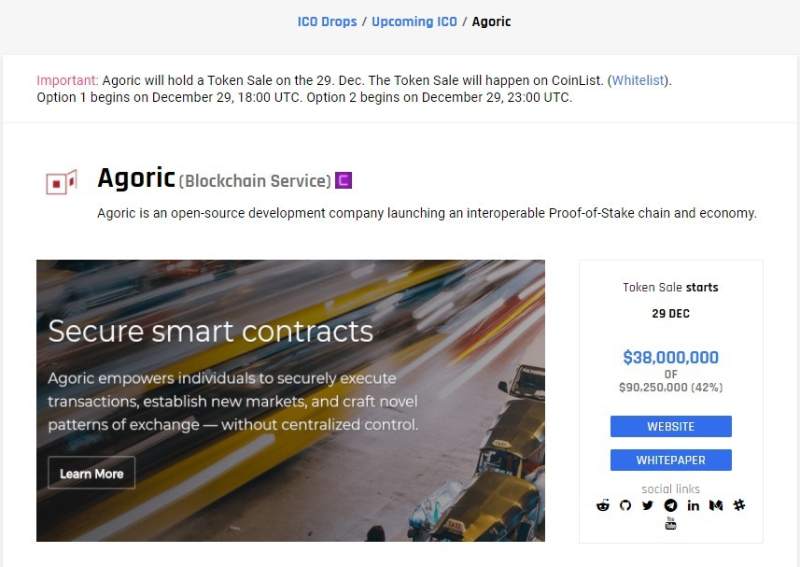
Task: Open the Slack social link
Action: 739,506
